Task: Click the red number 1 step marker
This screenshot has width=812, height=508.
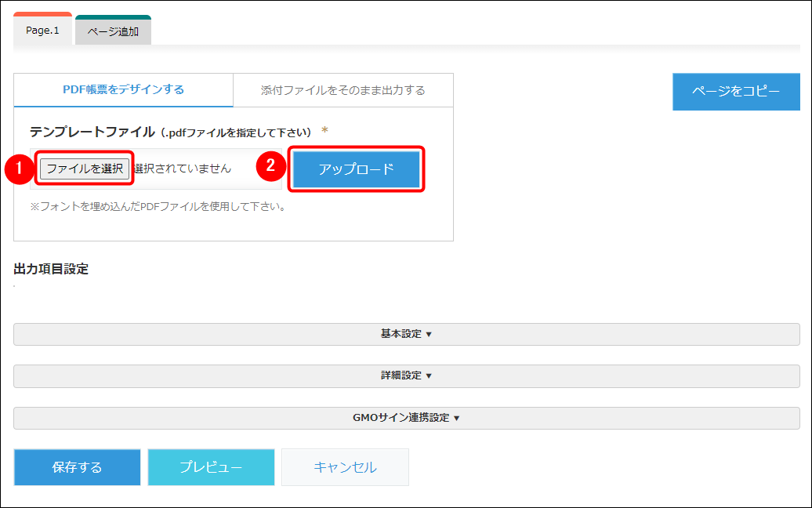Action: [x=17, y=169]
